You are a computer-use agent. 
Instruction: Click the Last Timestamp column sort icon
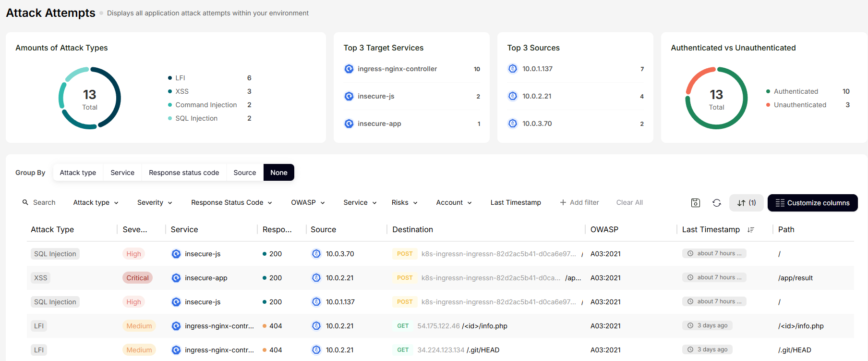point(751,230)
